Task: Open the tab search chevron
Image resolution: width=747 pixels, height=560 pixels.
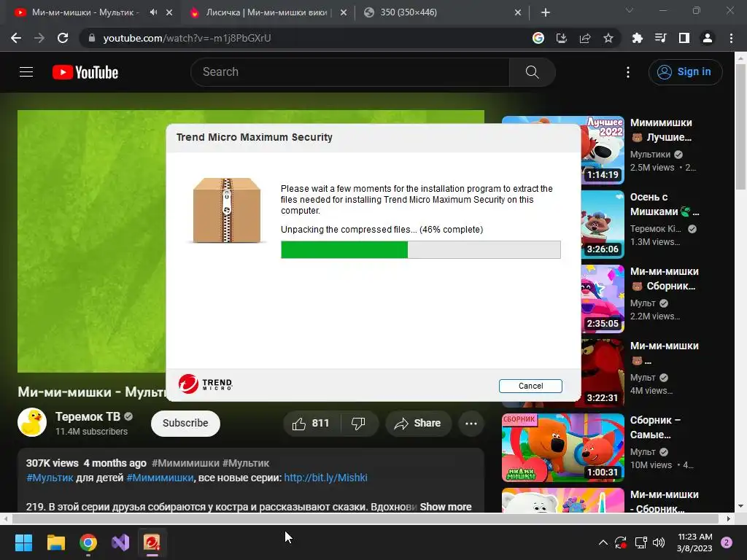Action: point(630,10)
